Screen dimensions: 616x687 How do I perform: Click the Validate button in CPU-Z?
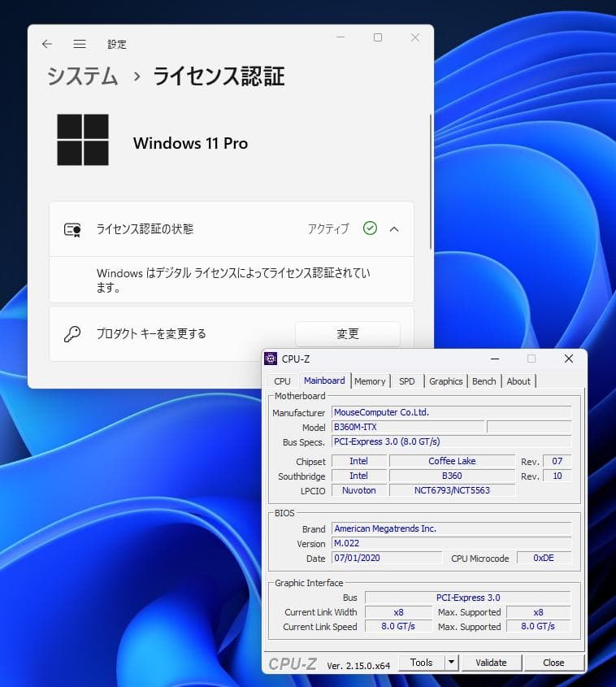pyautogui.click(x=491, y=663)
